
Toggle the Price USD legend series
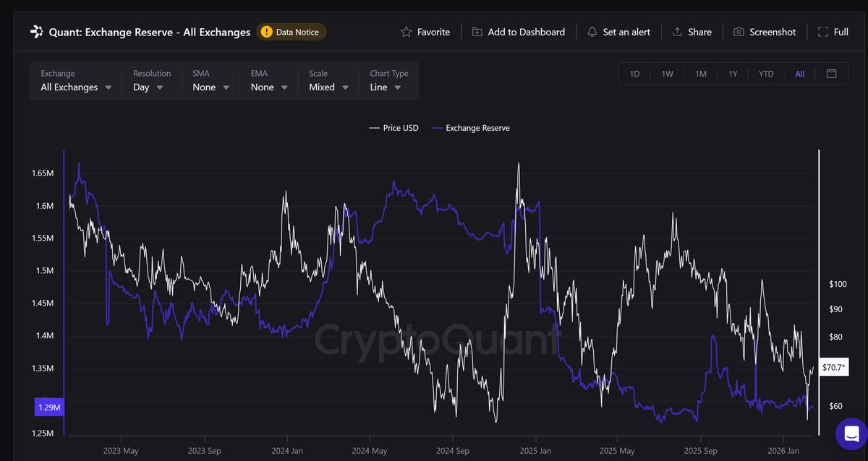coord(393,128)
